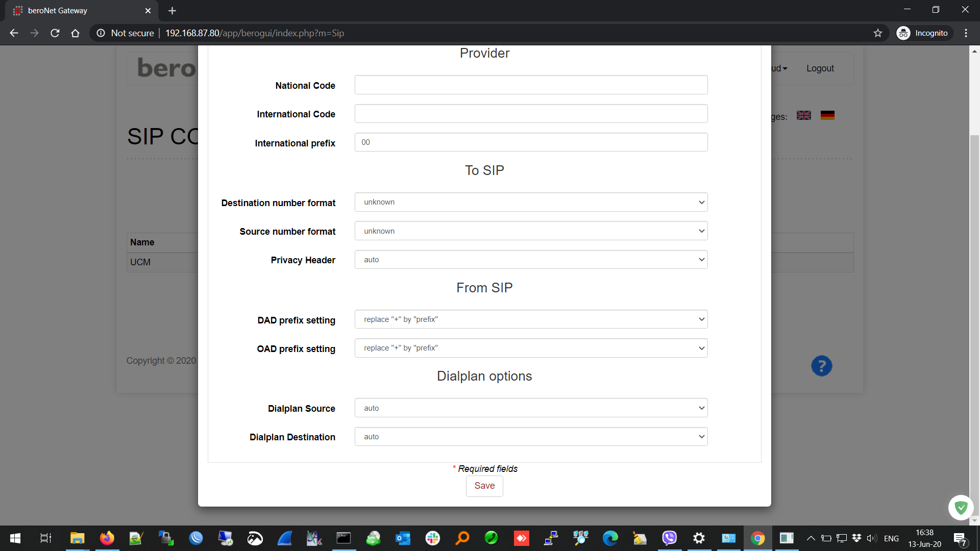The image size is (980, 551).
Task: Click the National Code input field
Action: [x=531, y=85]
